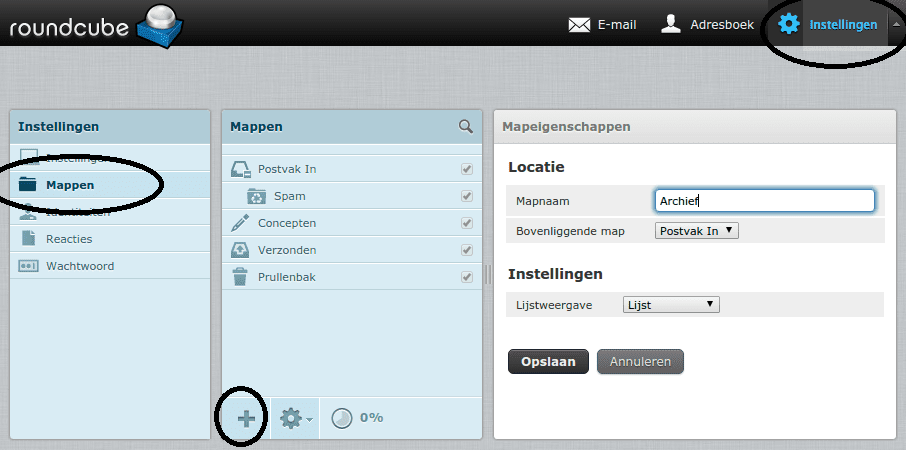Image resolution: width=906 pixels, height=450 pixels.
Task: Open the E-mail envelope icon
Action: click(579, 25)
